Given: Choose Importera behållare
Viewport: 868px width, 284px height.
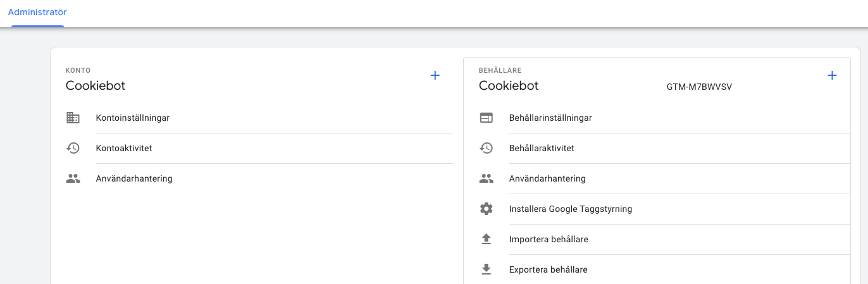Looking at the screenshot, I should click(x=549, y=239).
